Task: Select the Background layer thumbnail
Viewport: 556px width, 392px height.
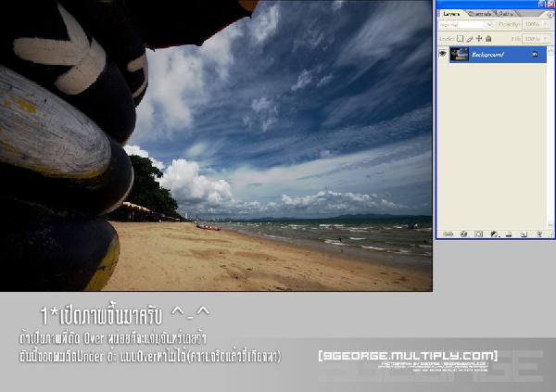Action: (460, 55)
